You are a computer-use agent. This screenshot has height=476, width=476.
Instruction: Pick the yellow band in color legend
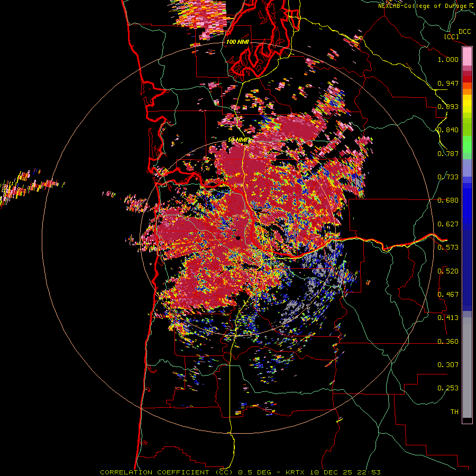click(467, 104)
